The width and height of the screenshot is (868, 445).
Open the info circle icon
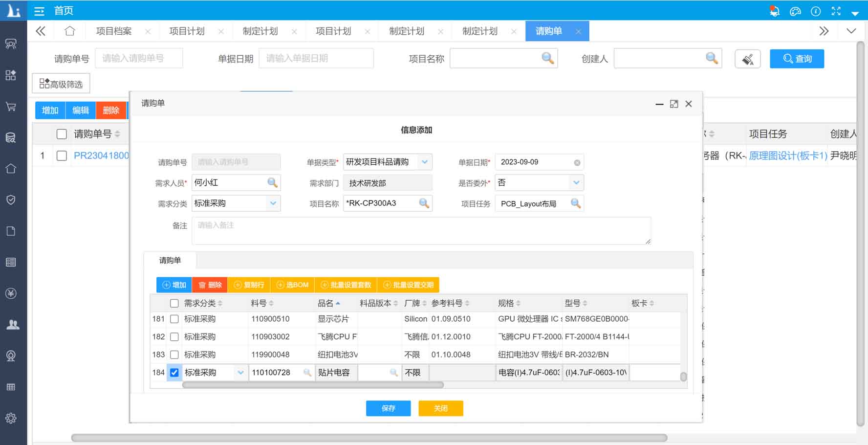click(x=816, y=11)
